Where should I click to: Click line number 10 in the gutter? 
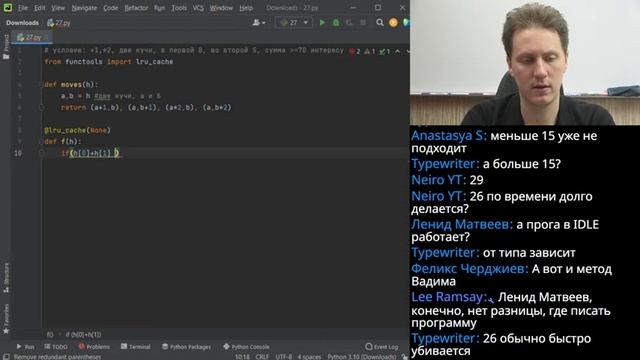click(18, 153)
